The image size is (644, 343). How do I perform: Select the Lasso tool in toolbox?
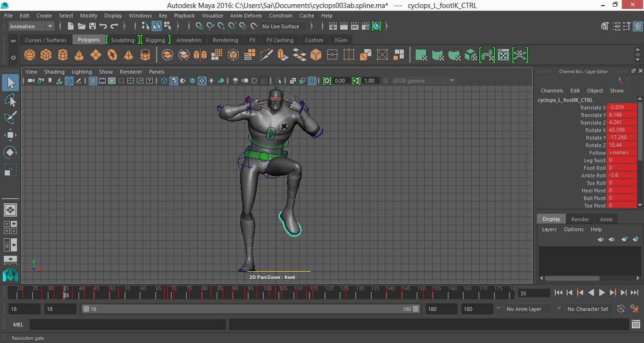(x=10, y=100)
